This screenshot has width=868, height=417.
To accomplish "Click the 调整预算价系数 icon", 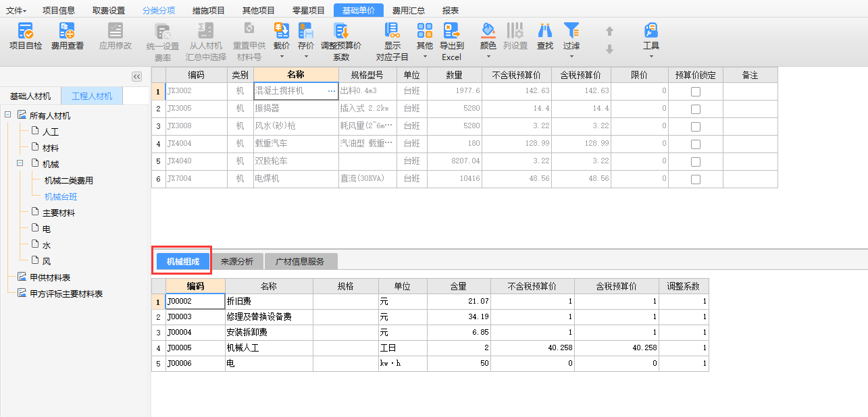I will [341, 31].
